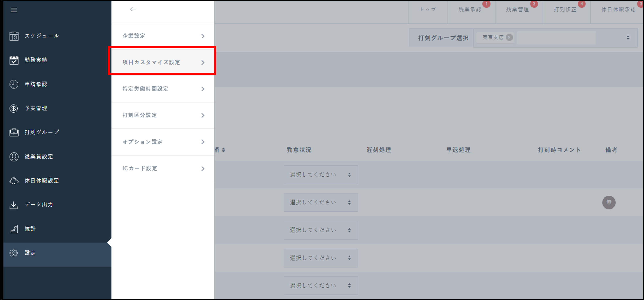Expand the 打刻グループ選択 dropdown arrow
The image size is (644, 300).
628,38
